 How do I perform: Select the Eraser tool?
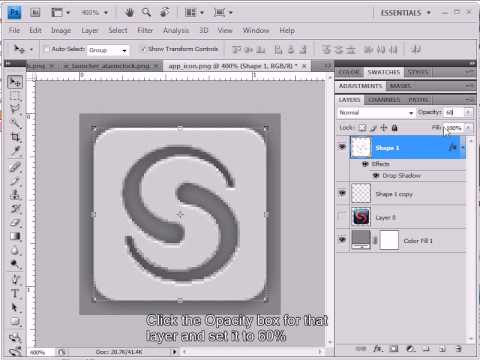tap(15, 222)
